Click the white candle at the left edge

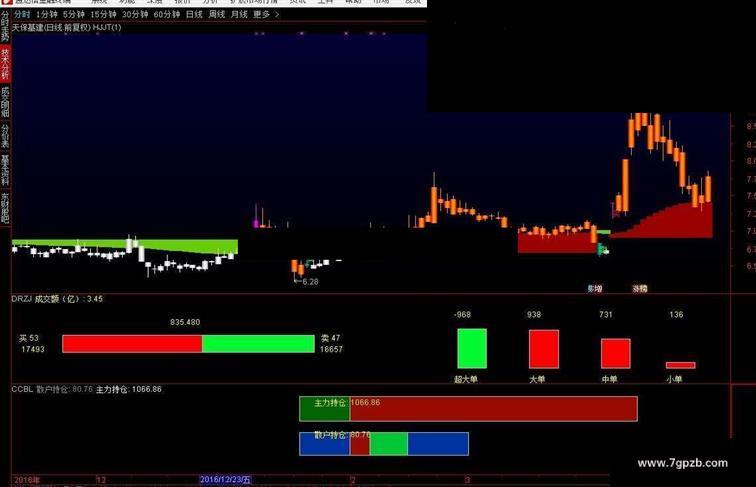14,249
